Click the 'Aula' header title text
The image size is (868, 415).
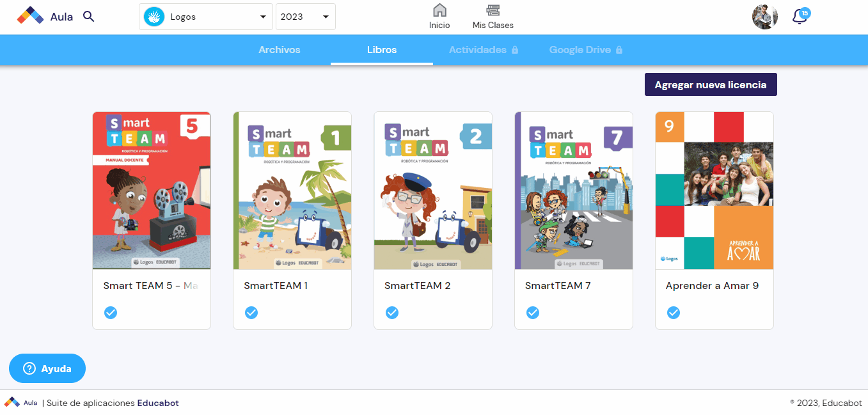pos(61,17)
